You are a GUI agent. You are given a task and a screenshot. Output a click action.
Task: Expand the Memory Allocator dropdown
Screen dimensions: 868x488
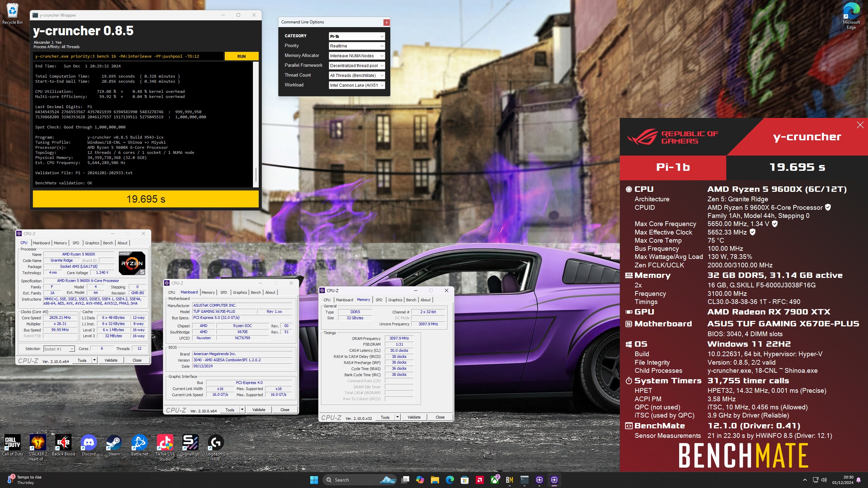pos(357,56)
